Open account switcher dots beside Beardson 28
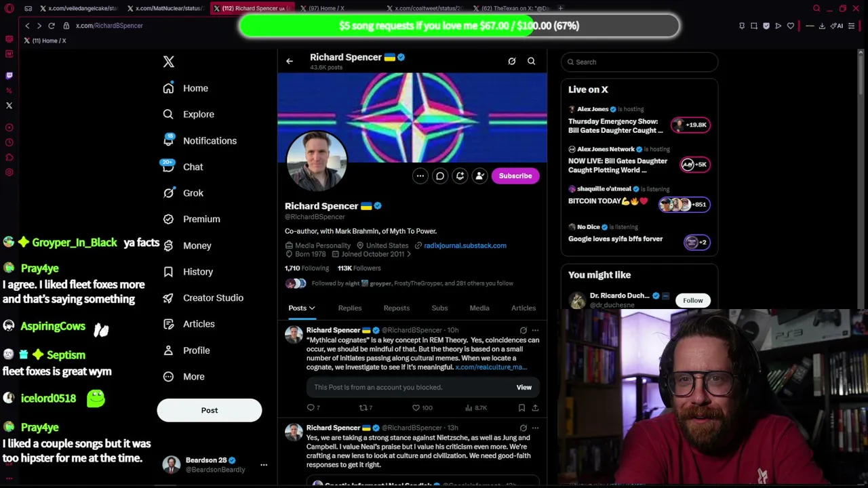This screenshot has width=868, height=488. 264,465
